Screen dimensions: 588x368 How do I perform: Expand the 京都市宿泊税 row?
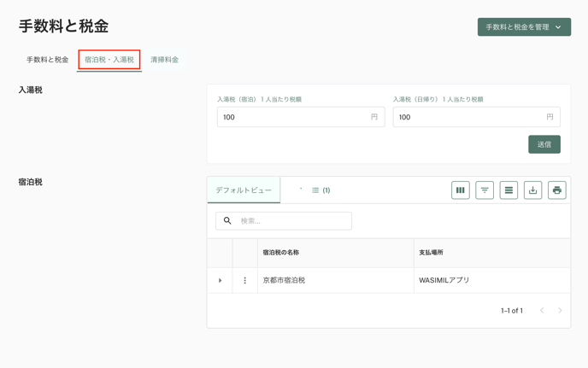[x=220, y=281]
